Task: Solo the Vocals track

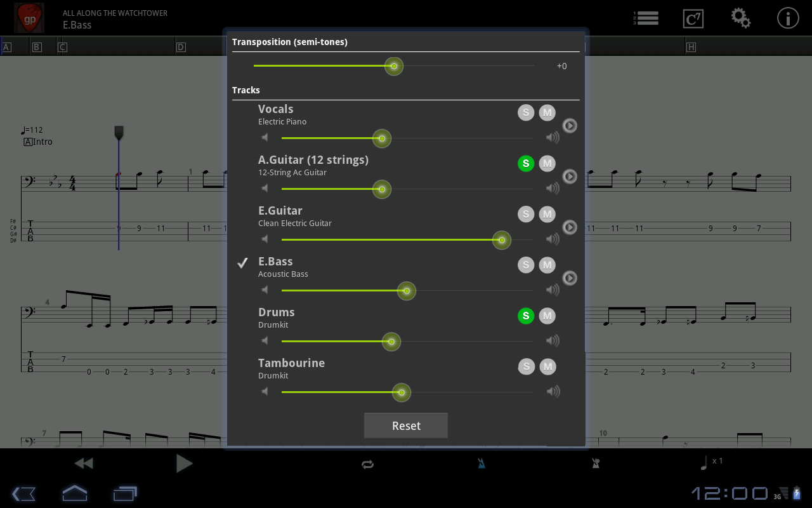Action: (526, 112)
